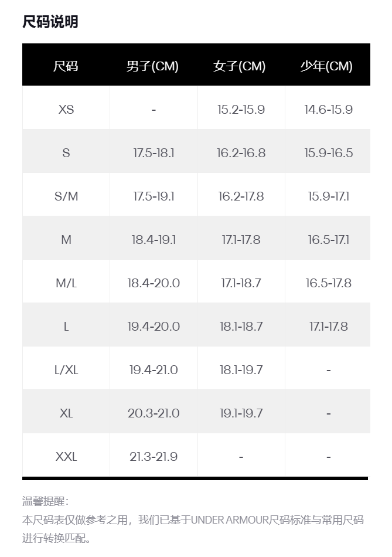
Task: Click the 温馨提醒 reminder label
Action: pos(45,501)
